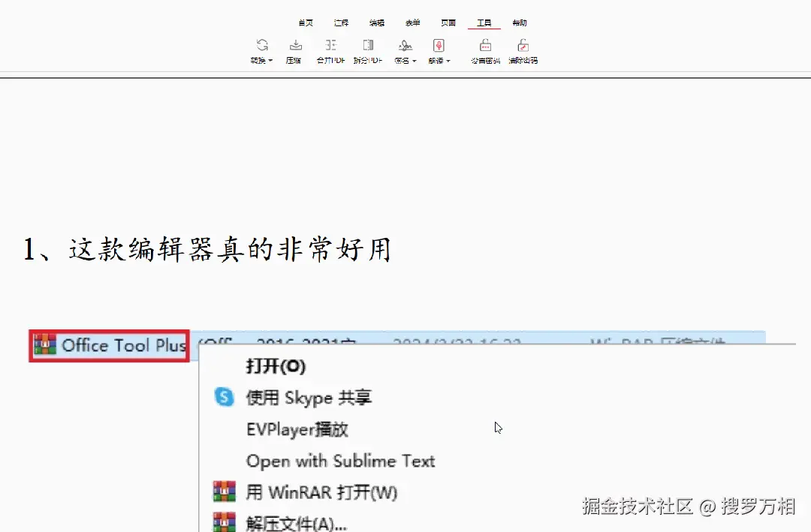Open the 帮助 (Help) tab
Viewport: 811px width, 532px height.
coord(520,23)
